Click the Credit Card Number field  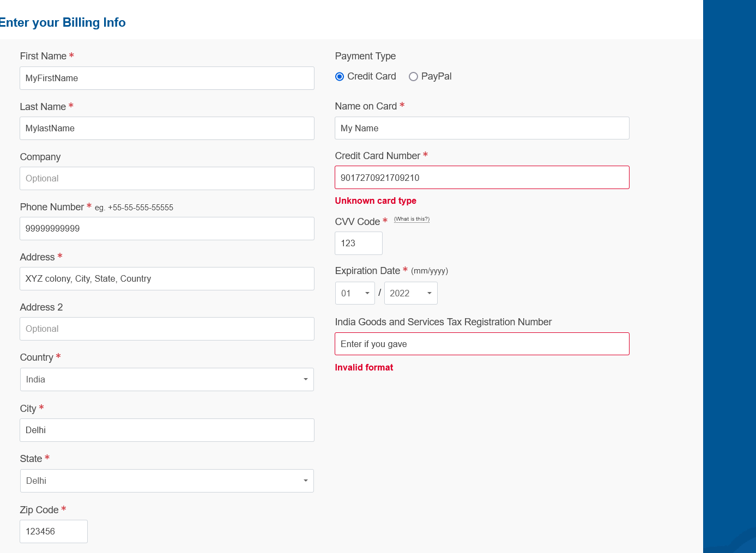482,178
